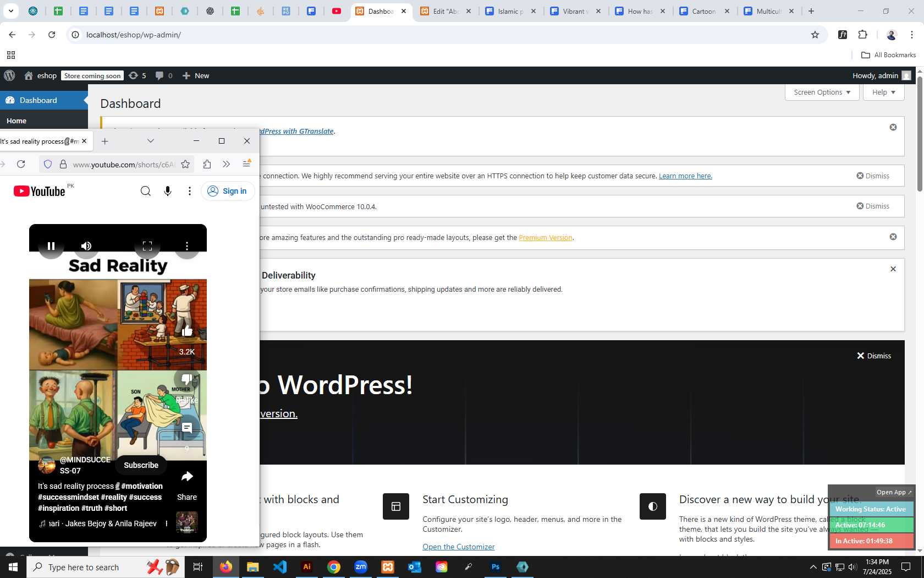Image resolution: width=924 pixels, height=578 pixels.
Task: Open WordPress logo admin menu
Action: click(x=9, y=75)
